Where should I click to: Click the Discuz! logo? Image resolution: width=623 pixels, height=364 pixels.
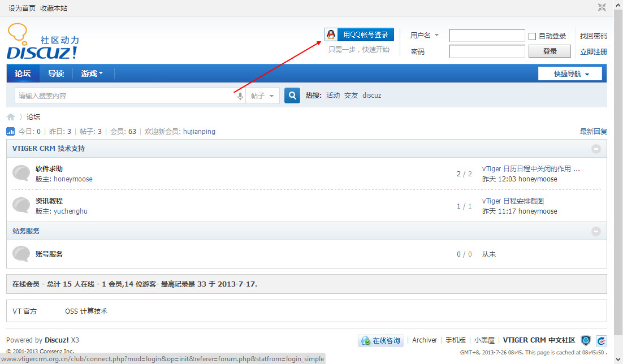click(x=42, y=42)
